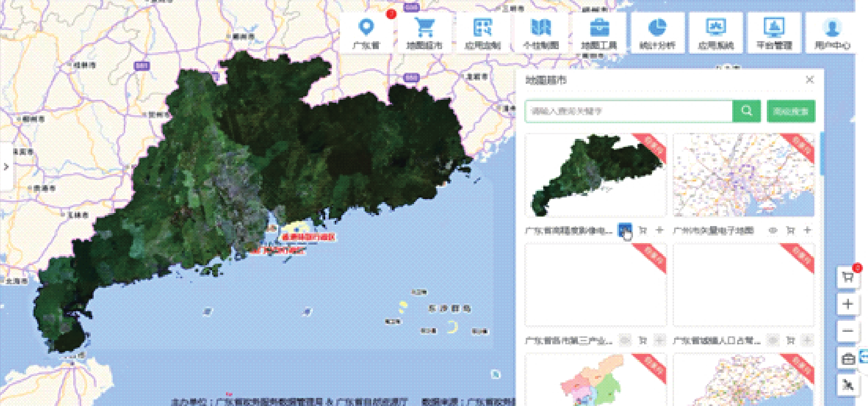Screen dimensions: 868x406
Task: Click the 东沙群岛 label on the map
Action: [449, 308]
